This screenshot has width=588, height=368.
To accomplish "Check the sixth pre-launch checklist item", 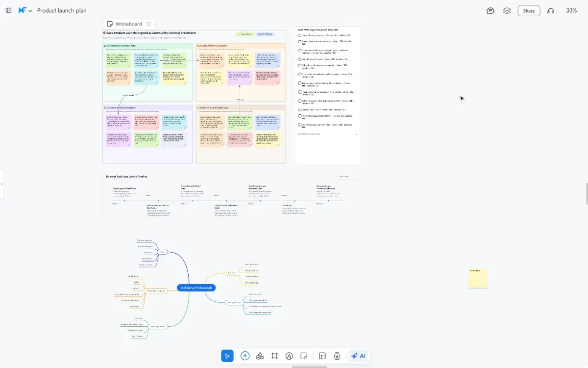I will click(300, 74).
